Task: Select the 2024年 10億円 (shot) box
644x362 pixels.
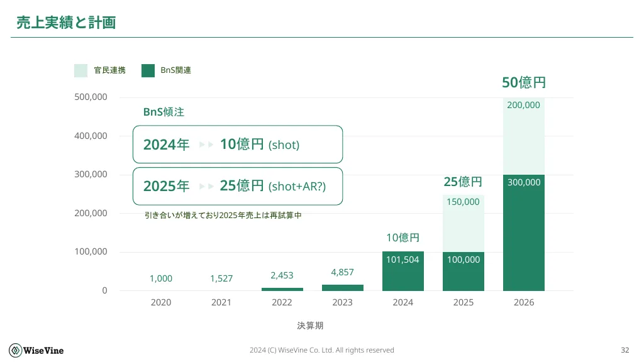Action: click(238, 145)
